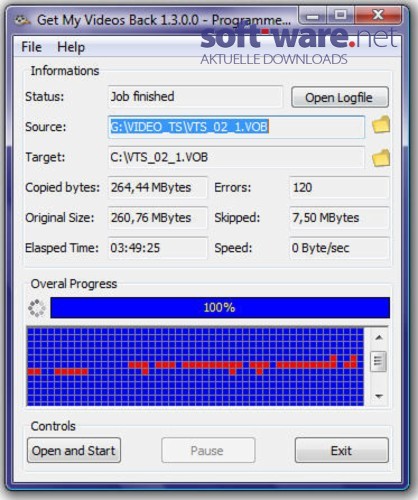Click the Source path input field
The width and height of the screenshot is (418, 500).
point(236,127)
